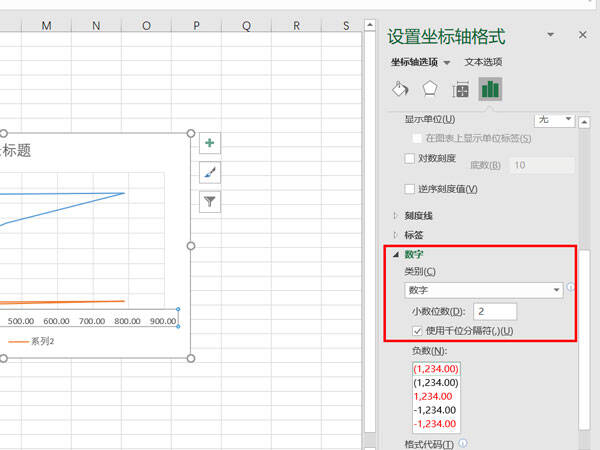Enable the 对数刻度 checkbox
The width and height of the screenshot is (600, 450).
coord(409,158)
